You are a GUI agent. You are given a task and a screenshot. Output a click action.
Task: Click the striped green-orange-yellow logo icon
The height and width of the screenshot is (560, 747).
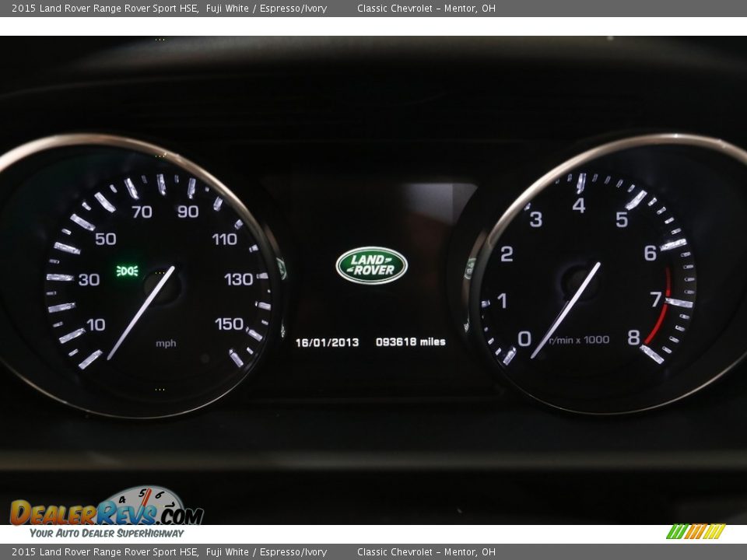pos(696,531)
